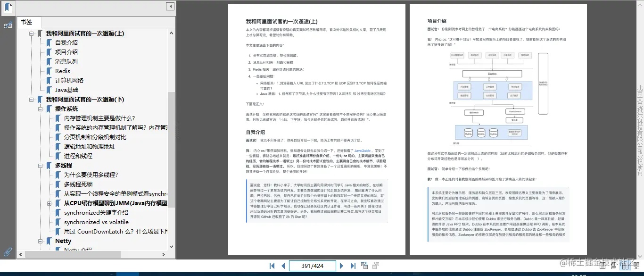Click the previous view icon
644x276 pixels.
click(364, 266)
